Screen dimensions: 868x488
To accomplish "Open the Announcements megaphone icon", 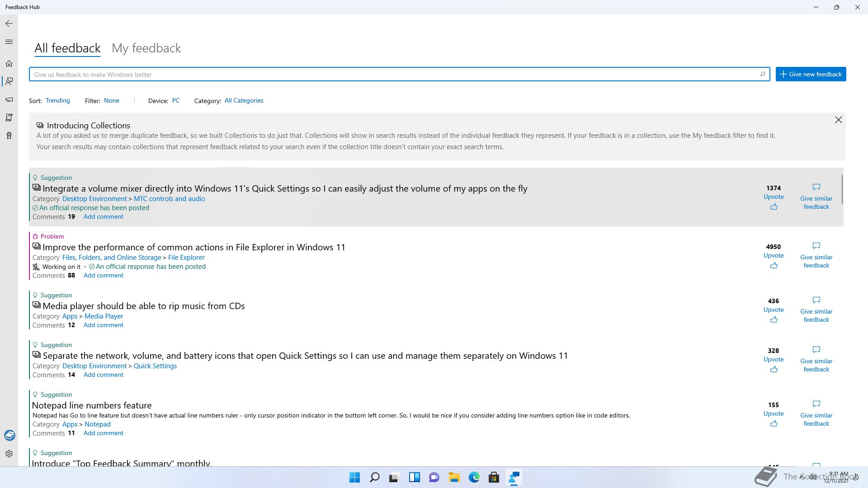I will pos(9,99).
